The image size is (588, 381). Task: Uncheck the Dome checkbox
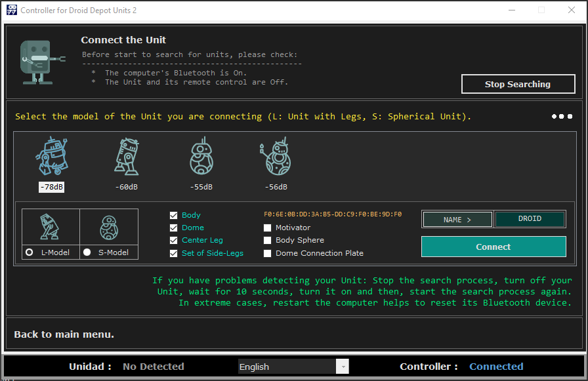(174, 228)
